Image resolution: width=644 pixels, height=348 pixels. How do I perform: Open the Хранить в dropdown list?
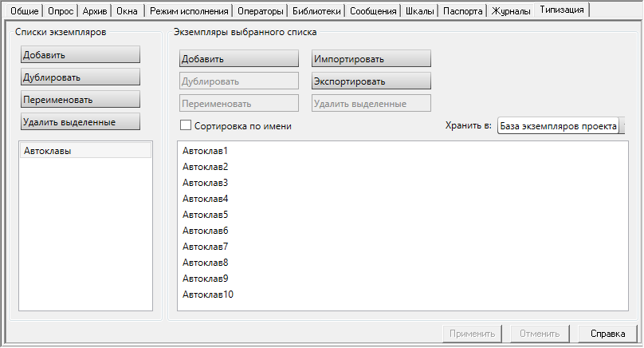pyautogui.click(x=561, y=126)
